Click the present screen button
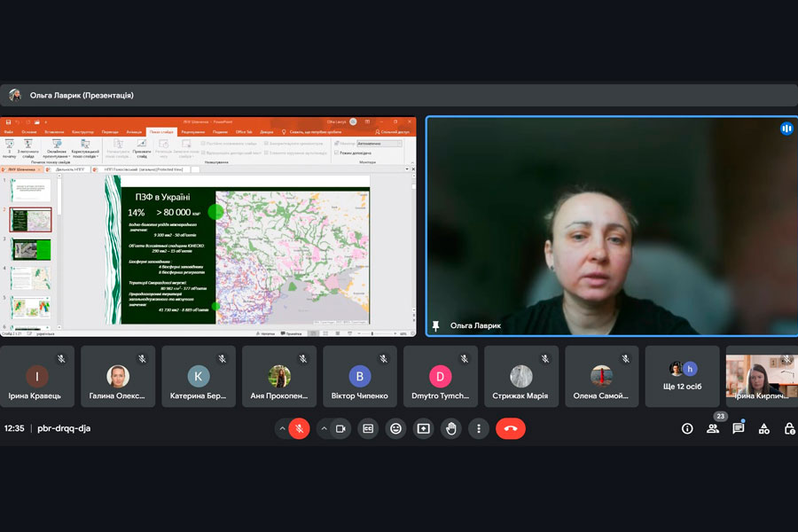This screenshot has width=798, height=532. point(424,428)
